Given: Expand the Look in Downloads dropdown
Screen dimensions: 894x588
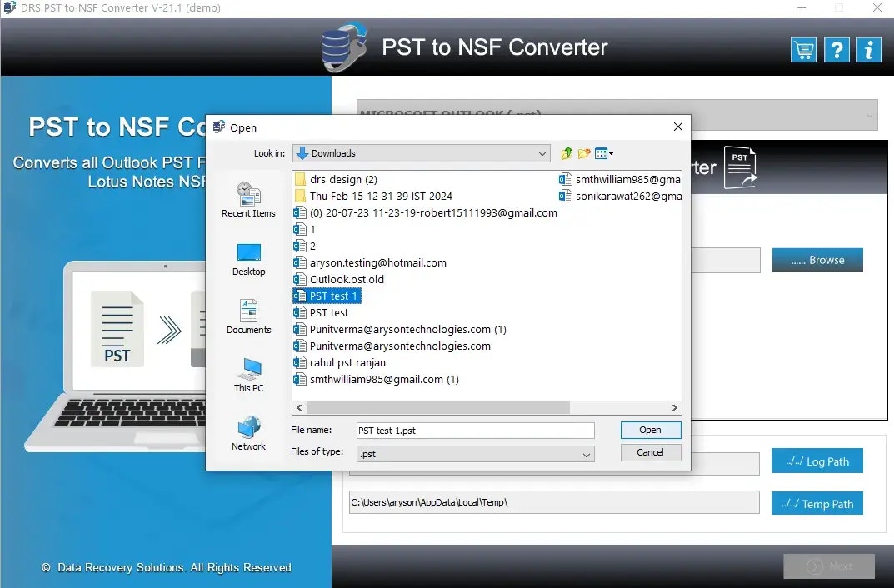Looking at the screenshot, I should click(542, 153).
